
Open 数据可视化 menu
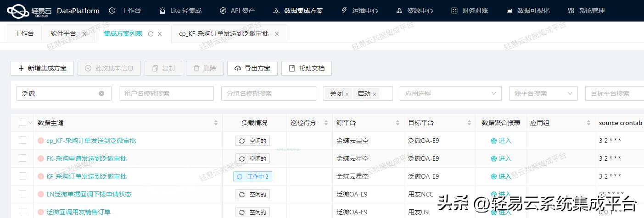pos(528,11)
